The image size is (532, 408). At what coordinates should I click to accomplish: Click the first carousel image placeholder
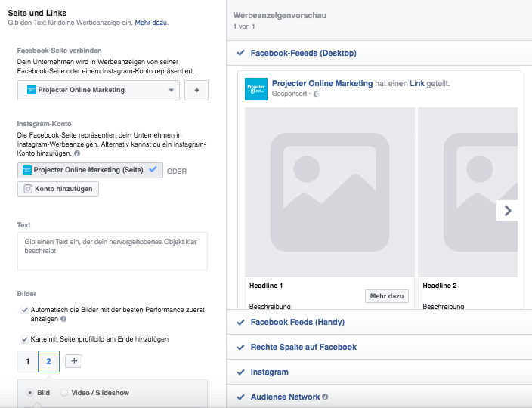click(329, 193)
